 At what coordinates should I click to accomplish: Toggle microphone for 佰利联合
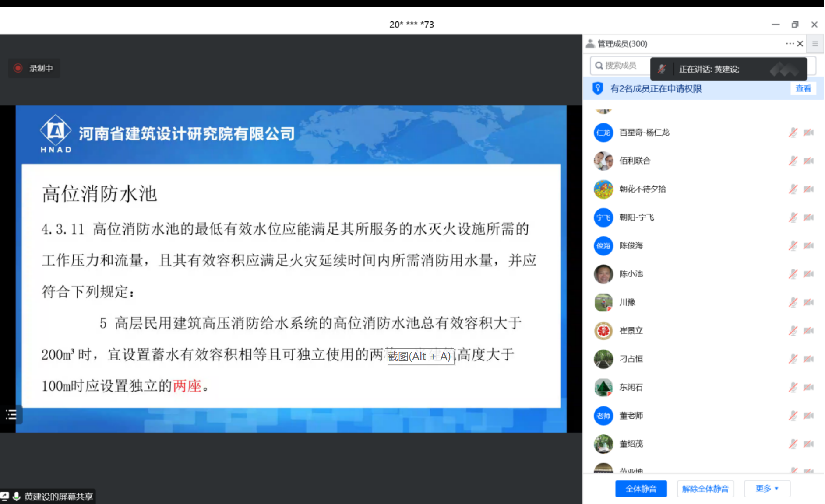[793, 161]
